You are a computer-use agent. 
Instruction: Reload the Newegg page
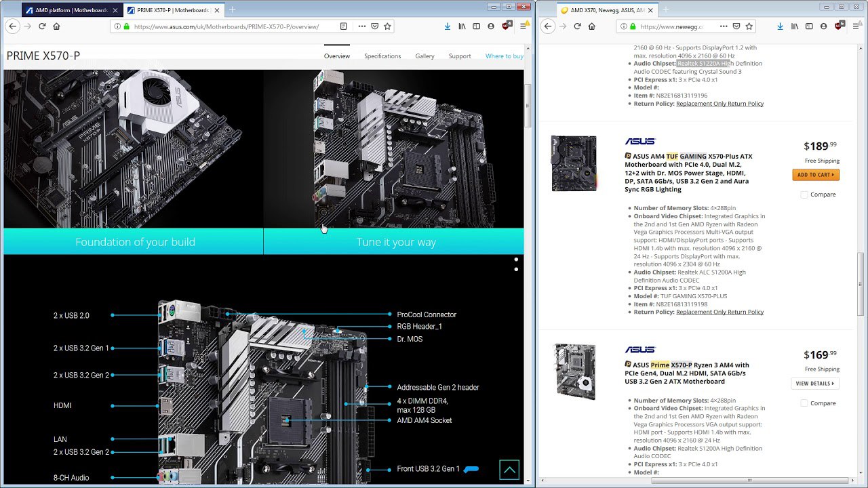[x=577, y=26]
